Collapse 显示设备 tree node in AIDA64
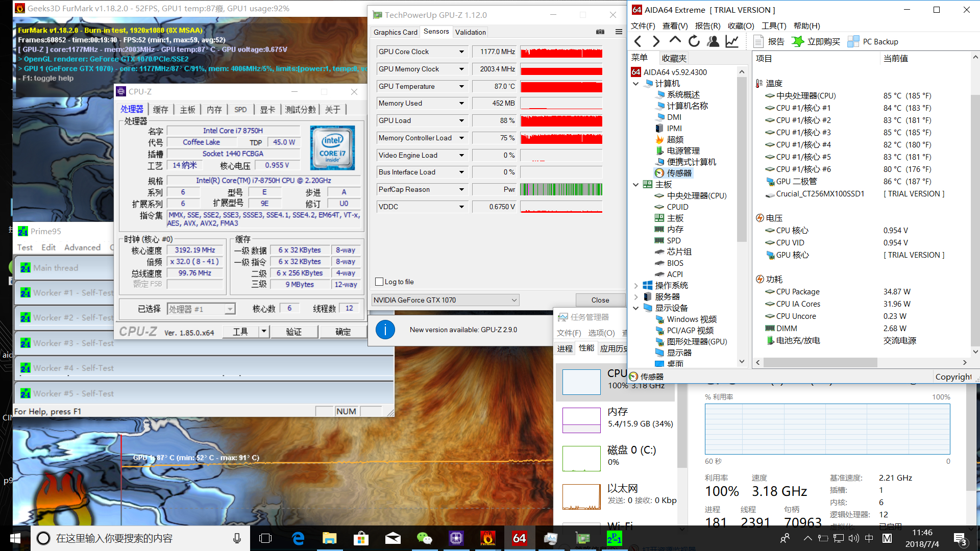Image resolution: width=980 pixels, height=551 pixels. tap(636, 308)
